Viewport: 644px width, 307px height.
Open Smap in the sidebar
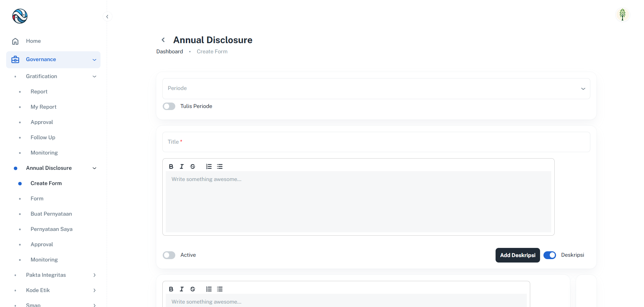pos(33,305)
